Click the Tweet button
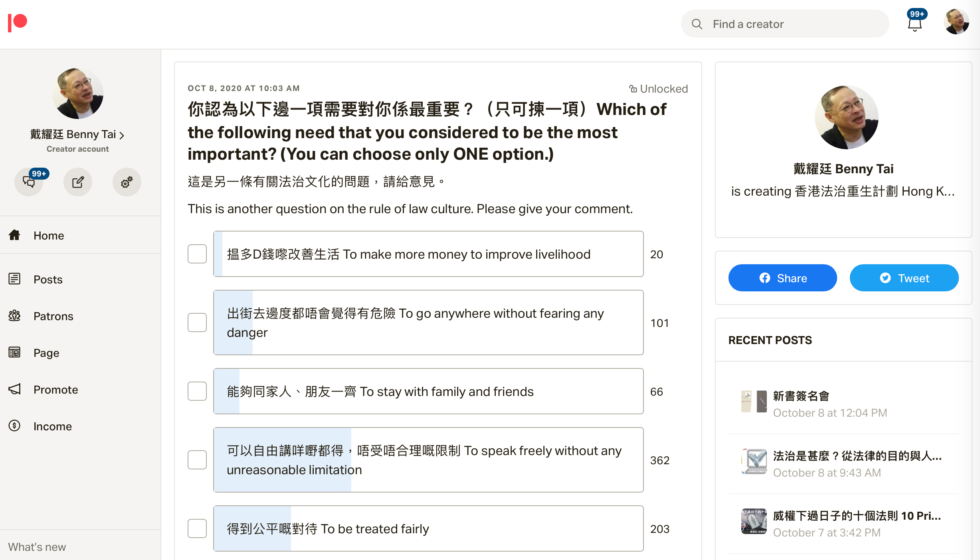The image size is (980, 560). click(x=904, y=278)
